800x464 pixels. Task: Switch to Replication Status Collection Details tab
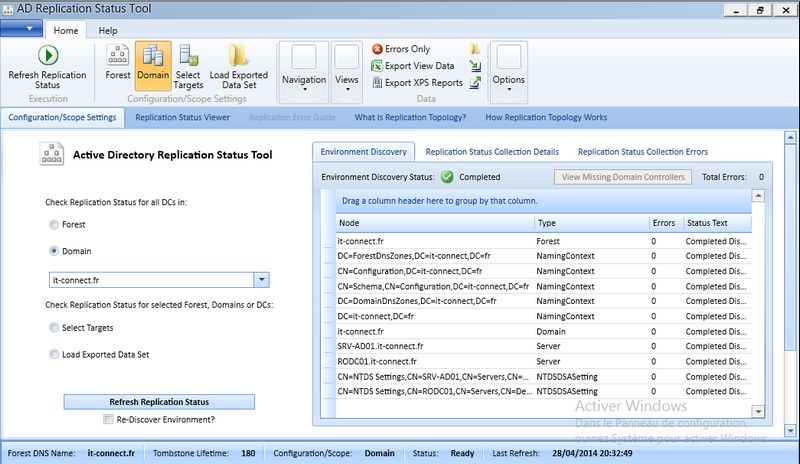(x=491, y=152)
